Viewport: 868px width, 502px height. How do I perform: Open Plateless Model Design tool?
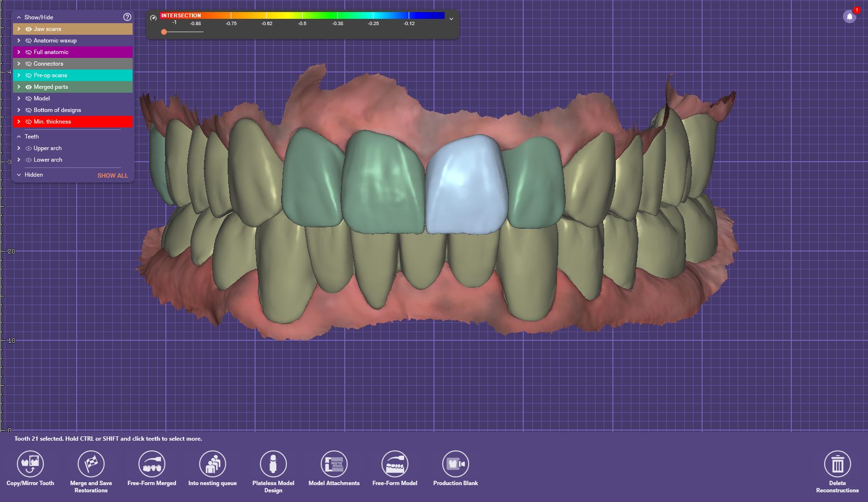point(273,464)
